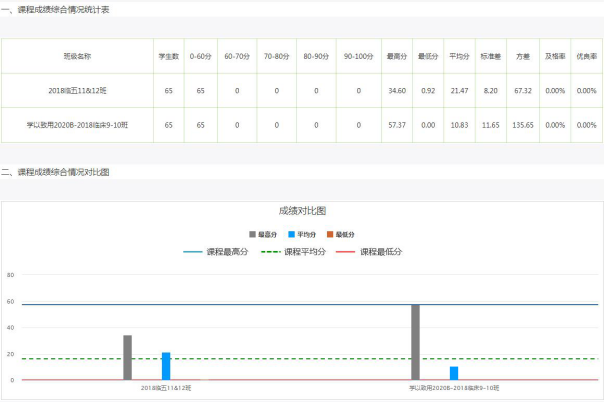Select the 学生数 column header
This screenshot has width=605, height=402.
point(169,56)
